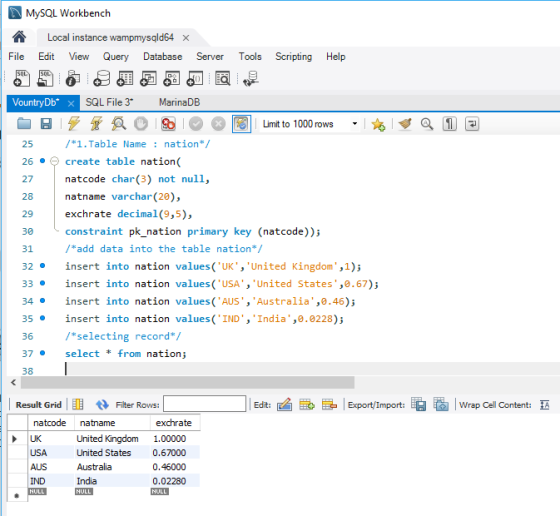Toggle invisible characters display icon
Screen dimensions: 560x516
pos(449,124)
